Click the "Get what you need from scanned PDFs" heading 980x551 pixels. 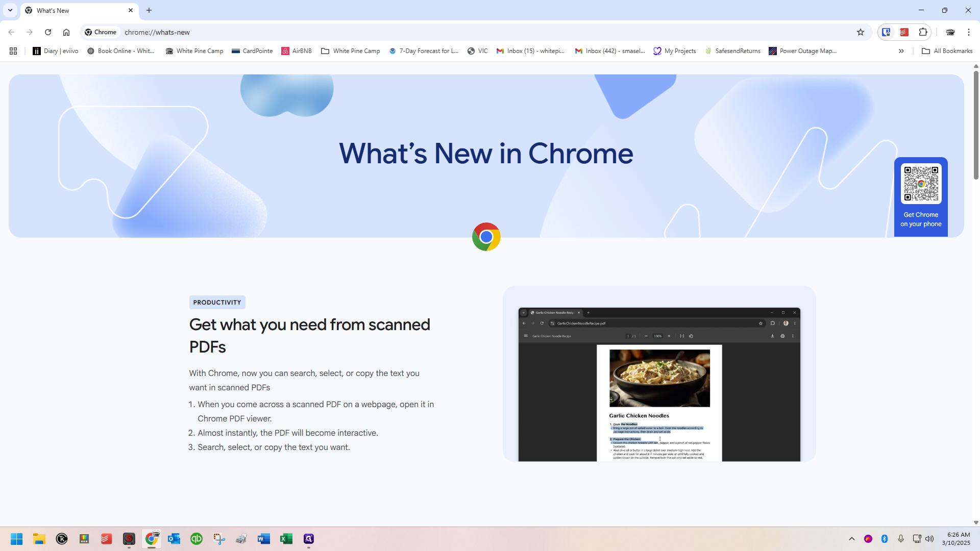pos(310,336)
